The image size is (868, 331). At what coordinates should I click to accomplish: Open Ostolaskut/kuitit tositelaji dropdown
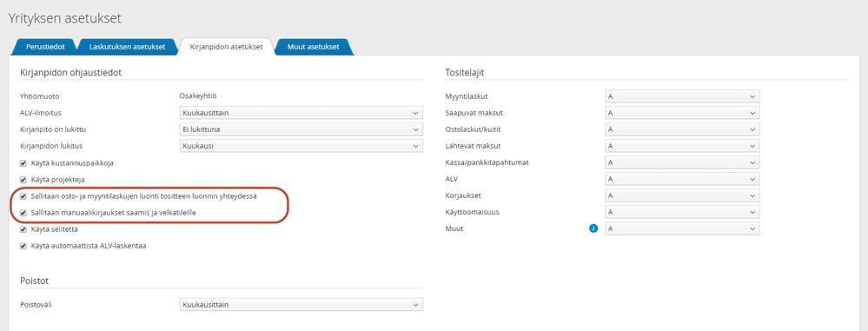tap(682, 129)
